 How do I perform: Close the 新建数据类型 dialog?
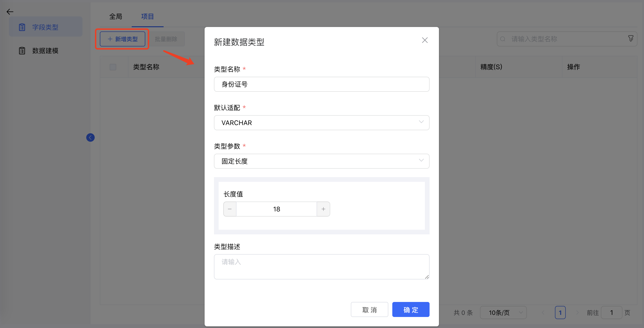coord(424,40)
